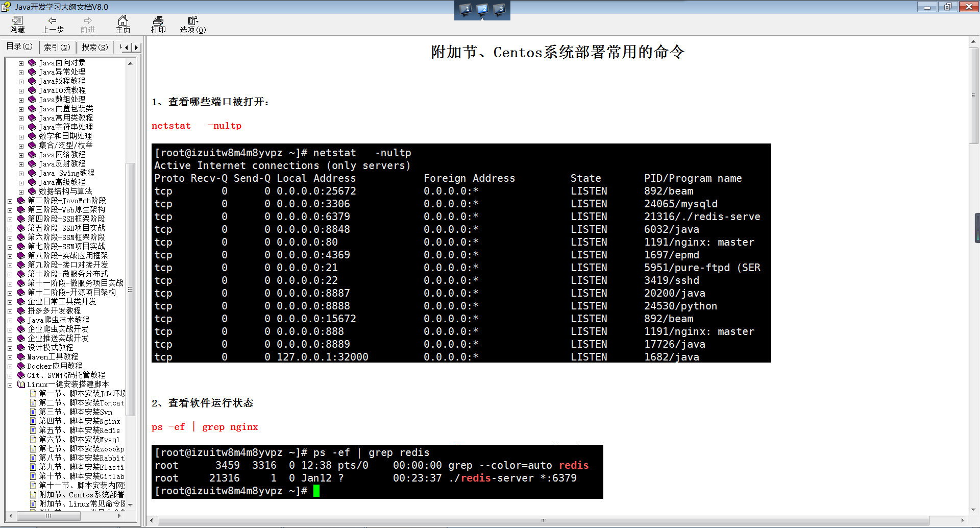Open 第七节、脚本安装zookeeper page
Screen dimensions: 980x528
coord(82,449)
